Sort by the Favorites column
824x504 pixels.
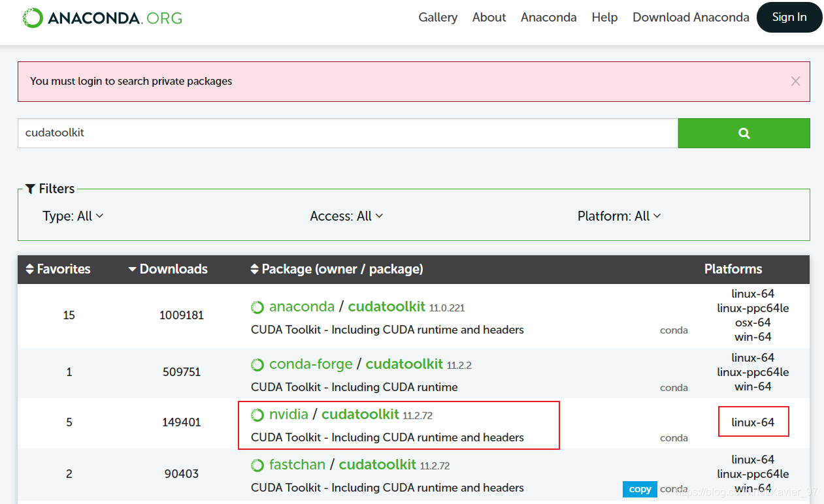58,269
